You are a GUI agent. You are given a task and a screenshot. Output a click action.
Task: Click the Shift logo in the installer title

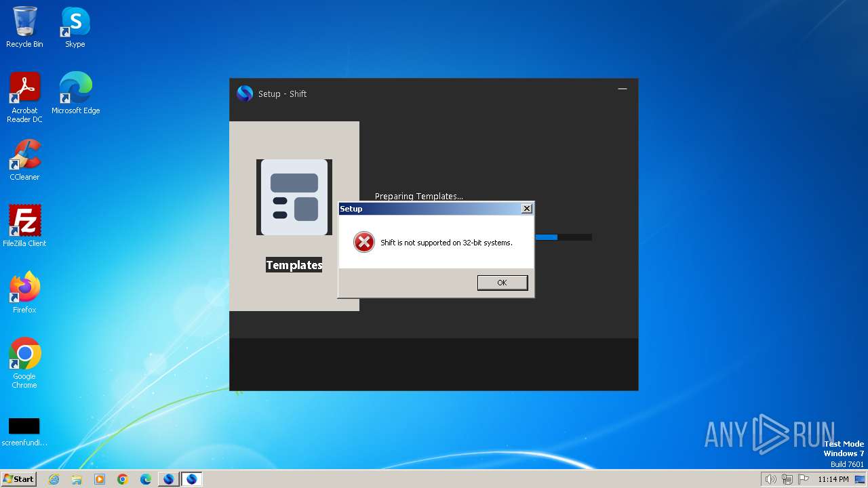[245, 94]
